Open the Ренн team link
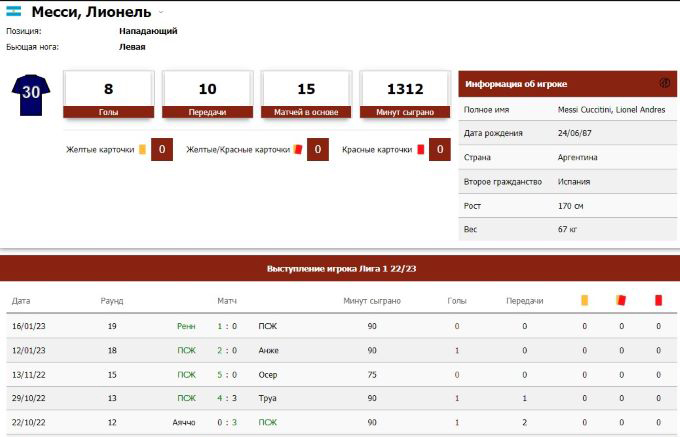 point(187,326)
